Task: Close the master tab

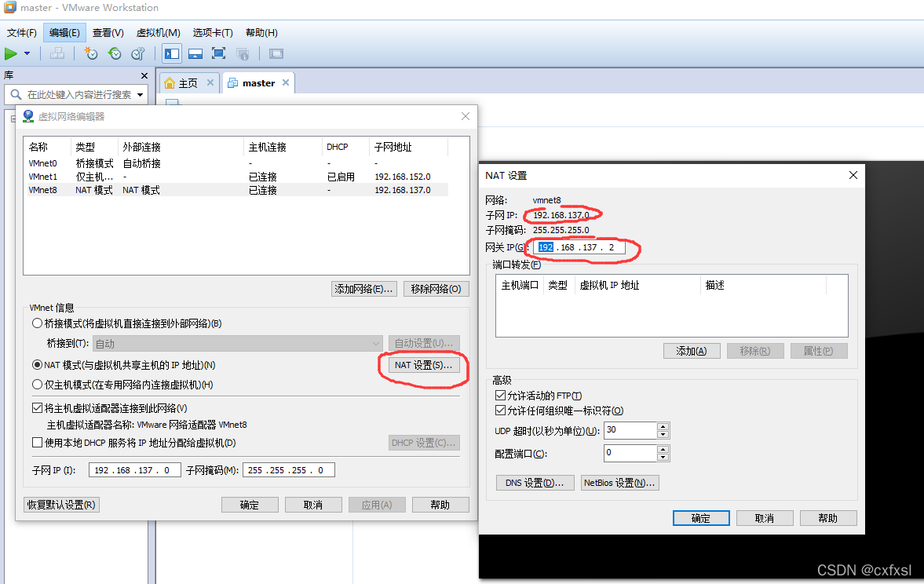Action: click(x=286, y=82)
